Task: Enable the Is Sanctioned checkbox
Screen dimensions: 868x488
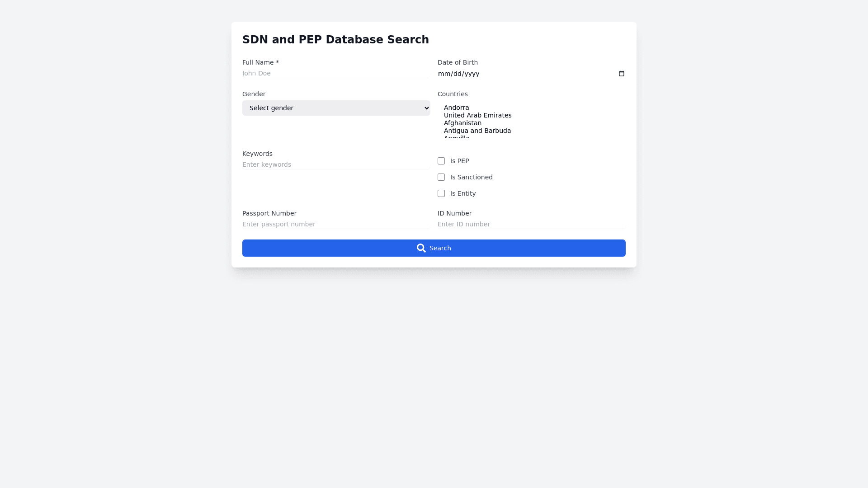Action: tap(441, 177)
